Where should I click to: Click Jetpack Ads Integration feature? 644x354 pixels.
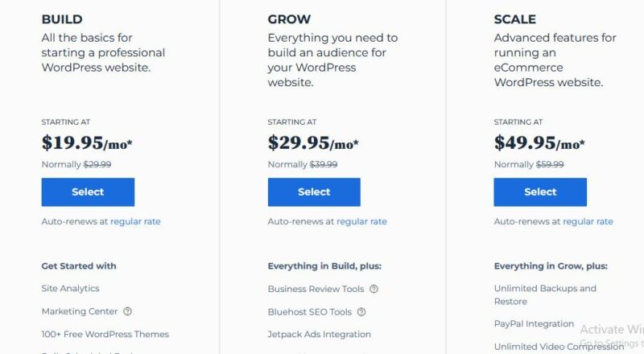pos(319,334)
